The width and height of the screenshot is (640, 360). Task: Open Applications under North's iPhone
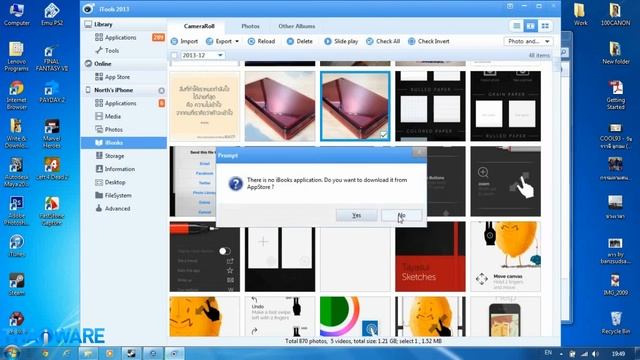pyautogui.click(x=121, y=103)
